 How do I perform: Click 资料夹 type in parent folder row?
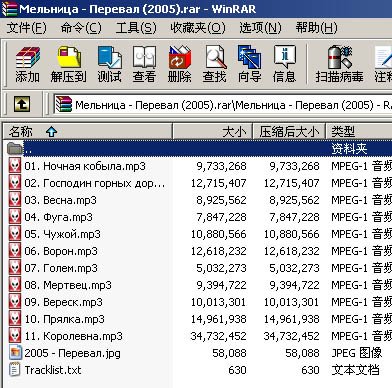click(x=349, y=149)
